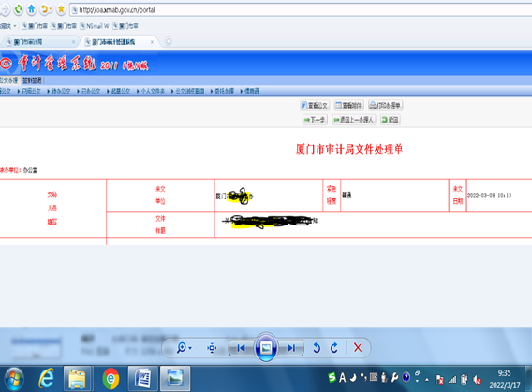The height and width of the screenshot is (392, 532).
Task: Open the 待办公文 menu item
Action: 61,91
